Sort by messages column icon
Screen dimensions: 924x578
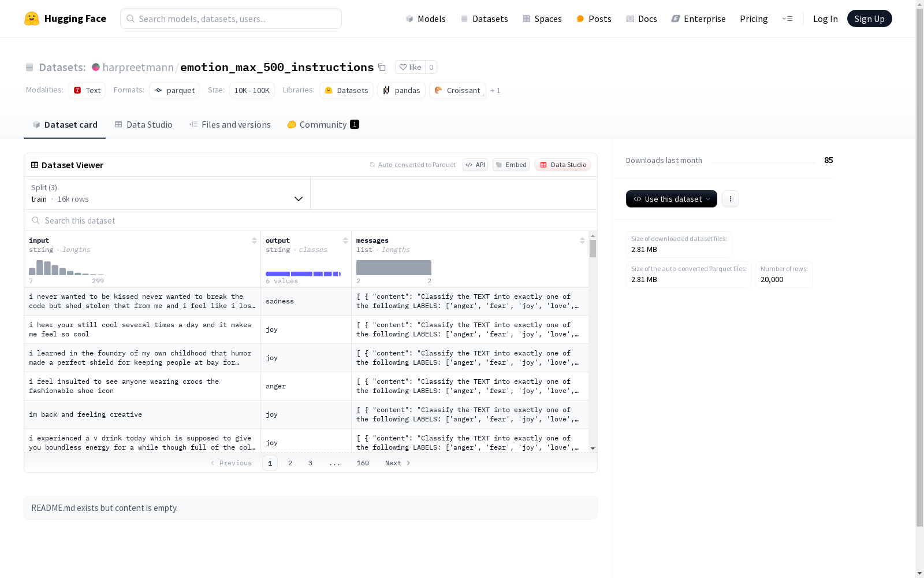(x=582, y=240)
